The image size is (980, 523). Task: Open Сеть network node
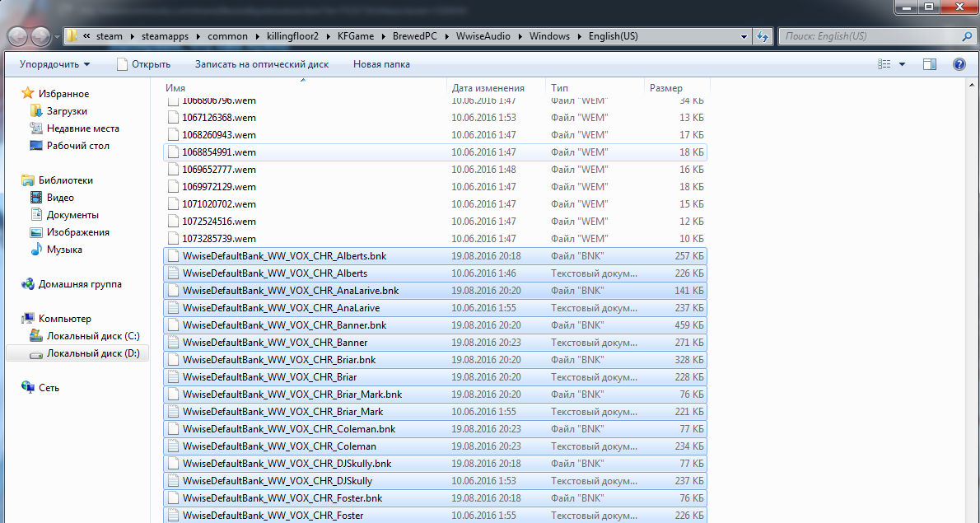(40, 387)
